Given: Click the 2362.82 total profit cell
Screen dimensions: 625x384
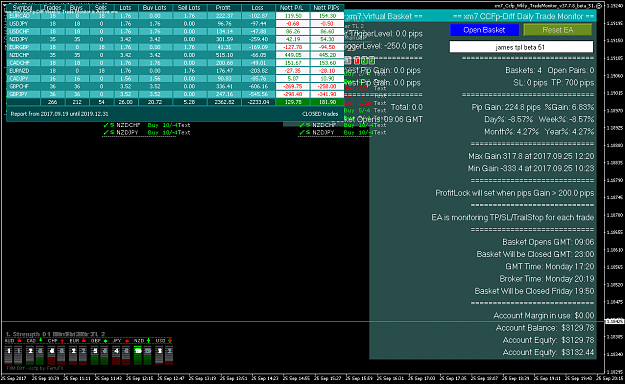Looking at the screenshot, I should 224,102.
